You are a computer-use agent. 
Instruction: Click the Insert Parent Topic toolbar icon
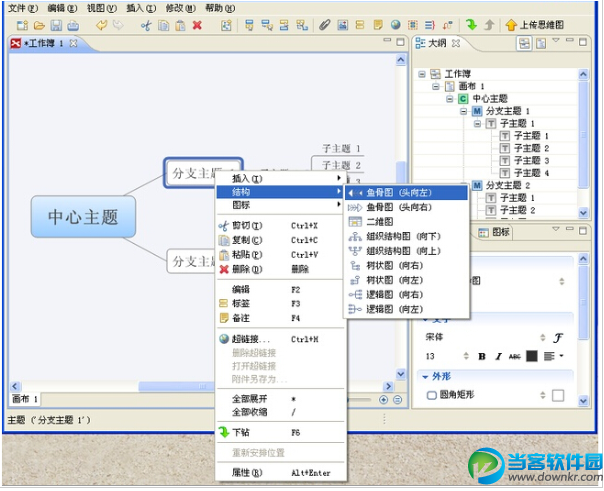pos(302,25)
